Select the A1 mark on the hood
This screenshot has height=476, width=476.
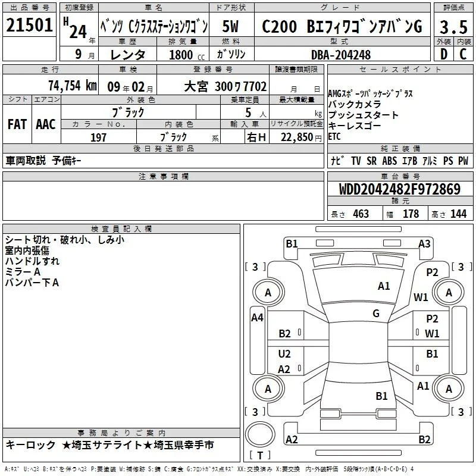[384, 286]
